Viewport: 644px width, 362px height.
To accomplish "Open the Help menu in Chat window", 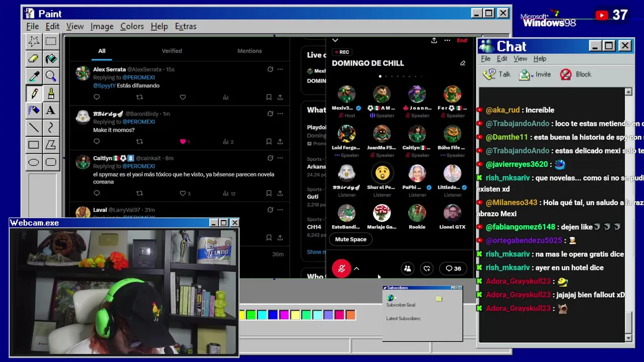I will 540,59.
